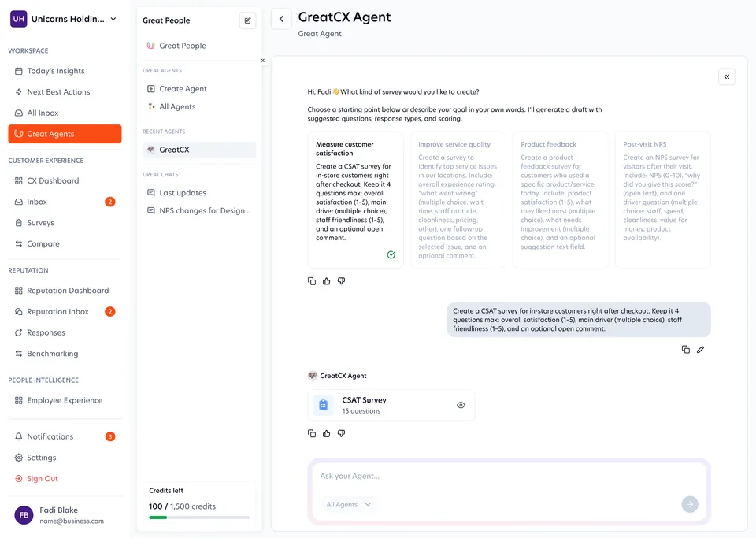Select GreatCX recent agent

point(199,150)
